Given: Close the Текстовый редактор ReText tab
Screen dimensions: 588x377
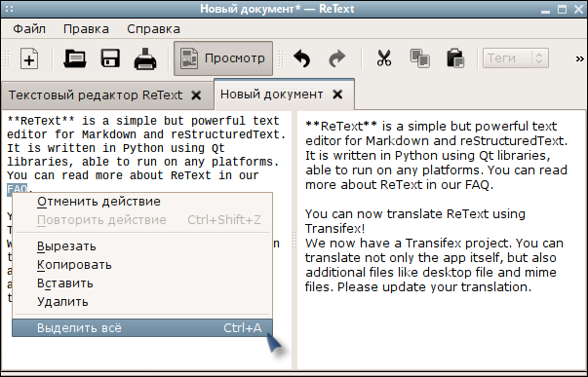Looking at the screenshot, I should (x=196, y=95).
